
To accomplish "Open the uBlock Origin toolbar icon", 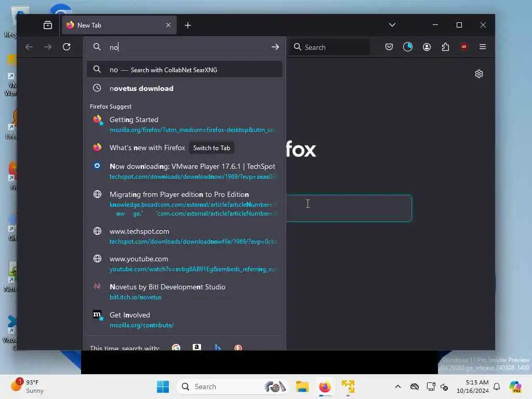I will (464, 47).
